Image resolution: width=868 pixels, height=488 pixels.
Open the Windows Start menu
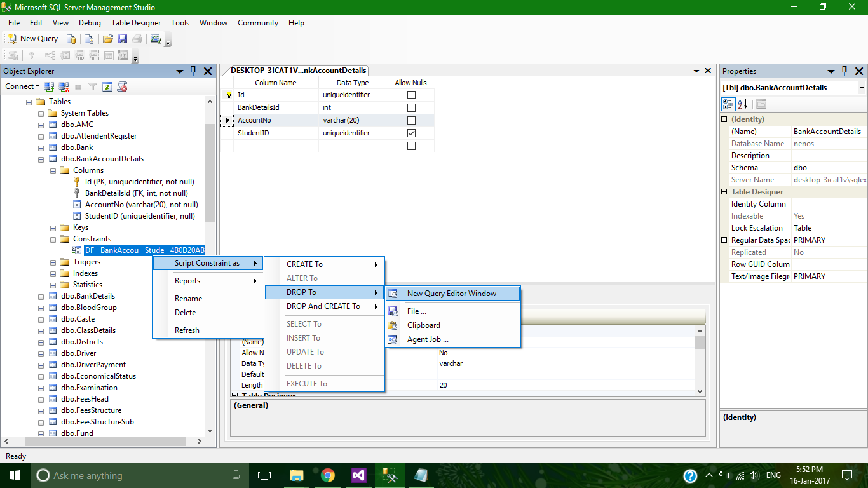(15, 475)
